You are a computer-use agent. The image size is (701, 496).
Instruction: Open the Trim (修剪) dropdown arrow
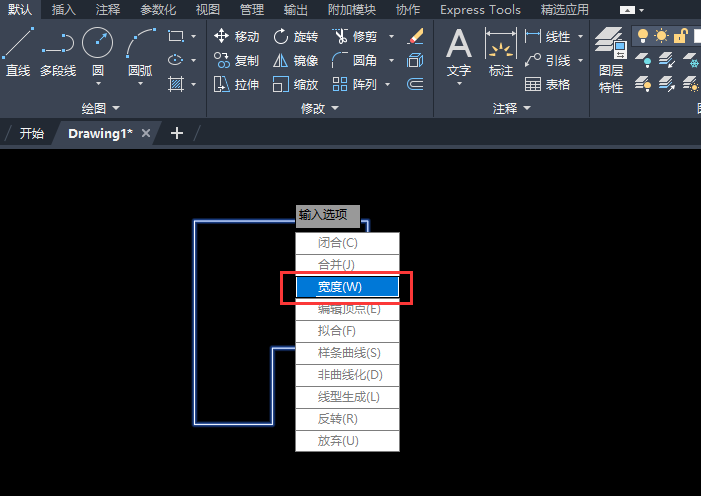point(392,36)
